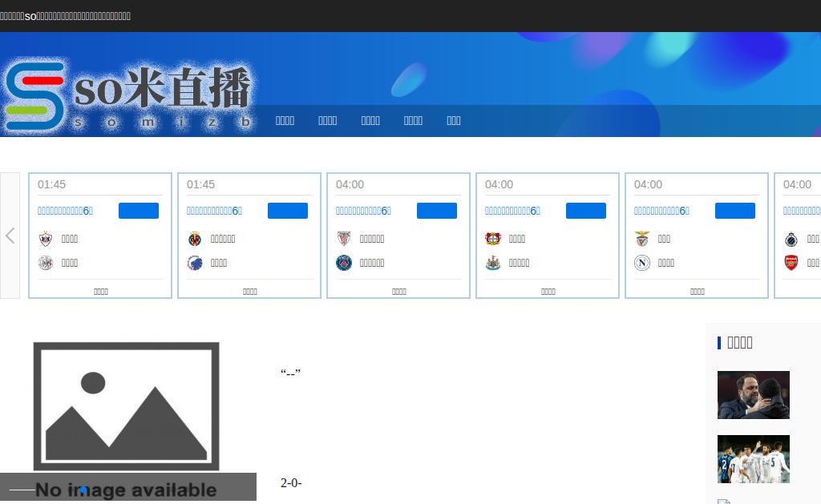The image size is (821, 504).
Task: Slide match carousel back with left chevron
Action: pyautogui.click(x=10, y=236)
